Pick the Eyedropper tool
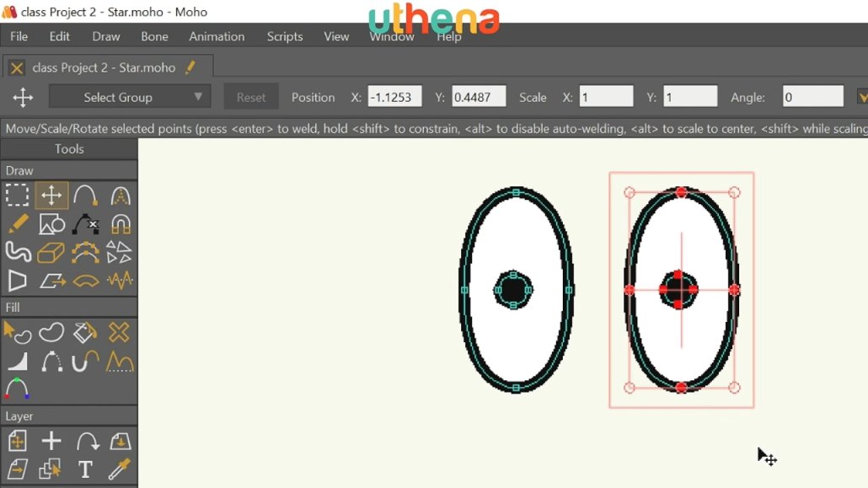The height and width of the screenshot is (488, 868). pyautogui.click(x=119, y=469)
